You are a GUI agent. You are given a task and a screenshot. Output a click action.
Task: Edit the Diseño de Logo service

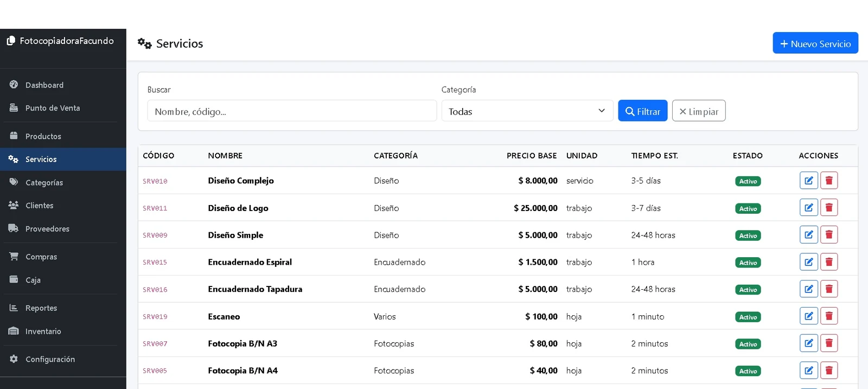[808, 208]
